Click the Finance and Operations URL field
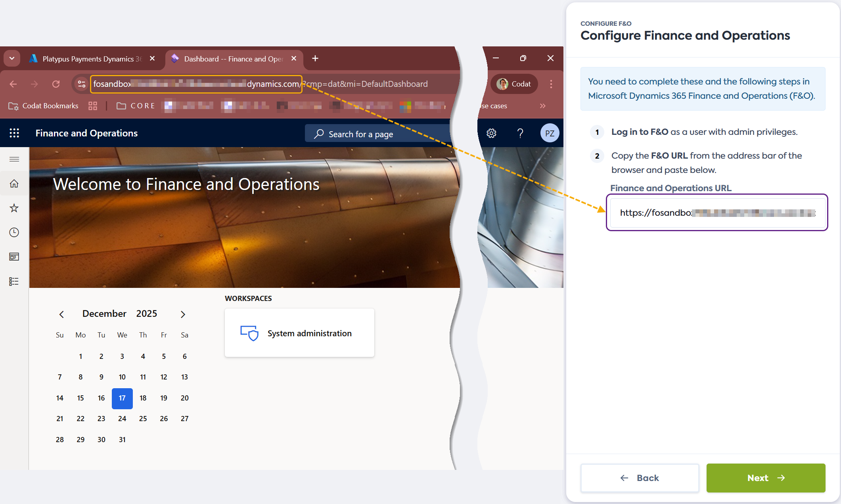This screenshot has width=841, height=504. coord(717,213)
